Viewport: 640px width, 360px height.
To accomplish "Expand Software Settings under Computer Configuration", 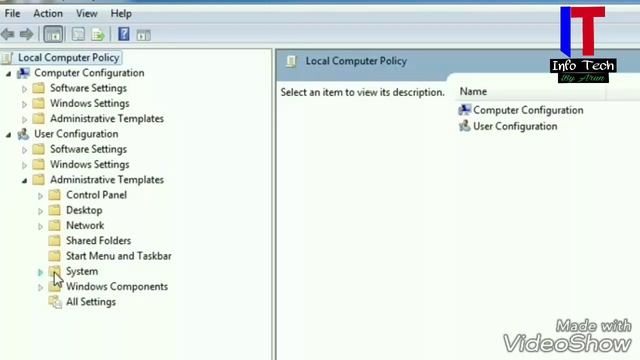I will point(24,89).
